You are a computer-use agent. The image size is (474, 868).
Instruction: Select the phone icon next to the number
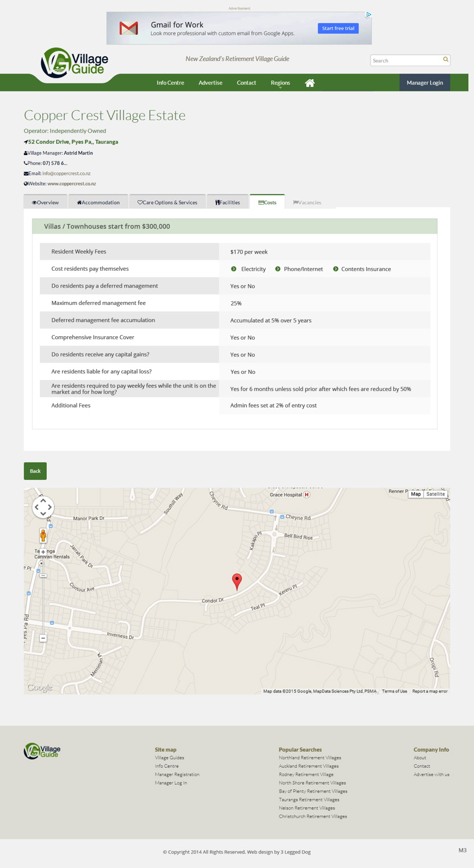(25, 163)
